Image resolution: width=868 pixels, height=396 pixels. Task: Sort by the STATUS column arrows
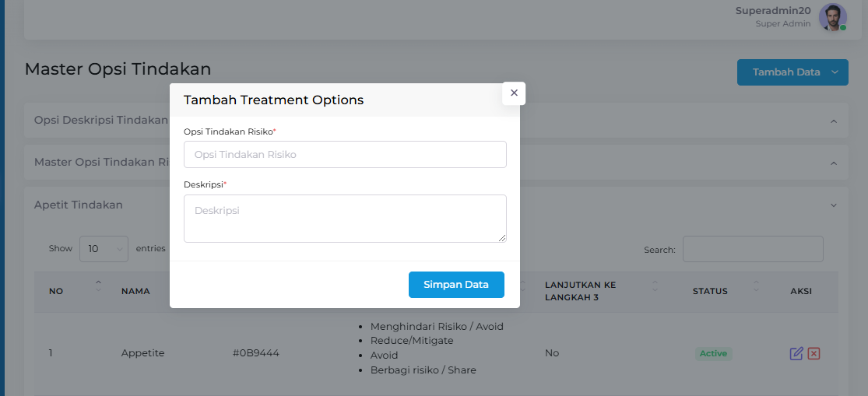pyautogui.click(x=755, y=286)
